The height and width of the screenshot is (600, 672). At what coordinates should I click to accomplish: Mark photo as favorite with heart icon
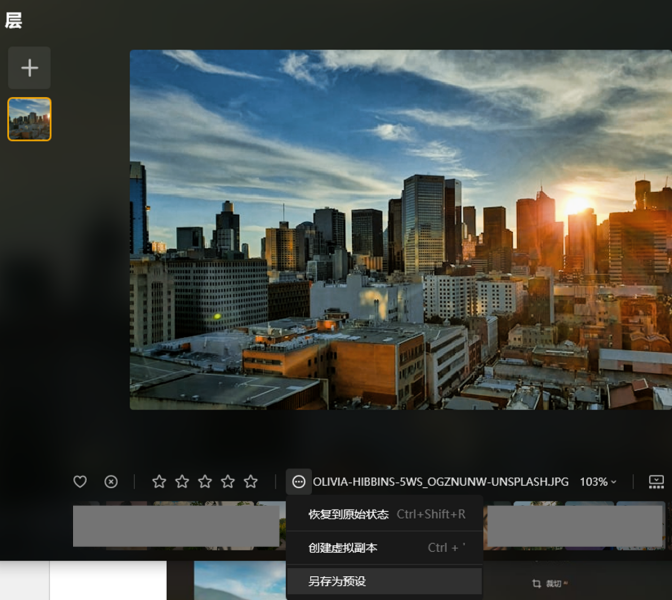click(x=80, y=482)
